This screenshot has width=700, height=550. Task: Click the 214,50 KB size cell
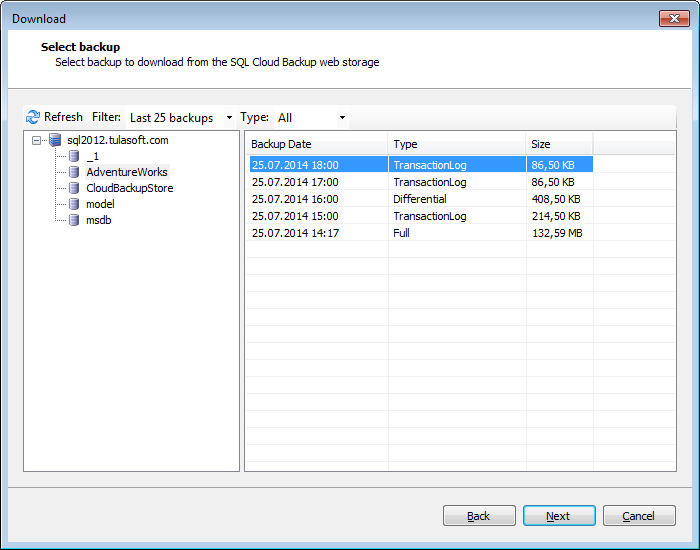556,216
